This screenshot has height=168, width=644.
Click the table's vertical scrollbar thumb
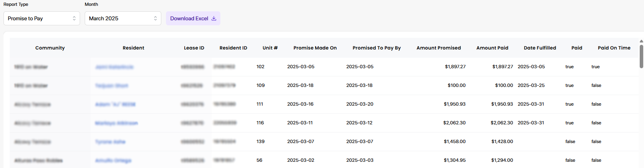tap(641, 56)
